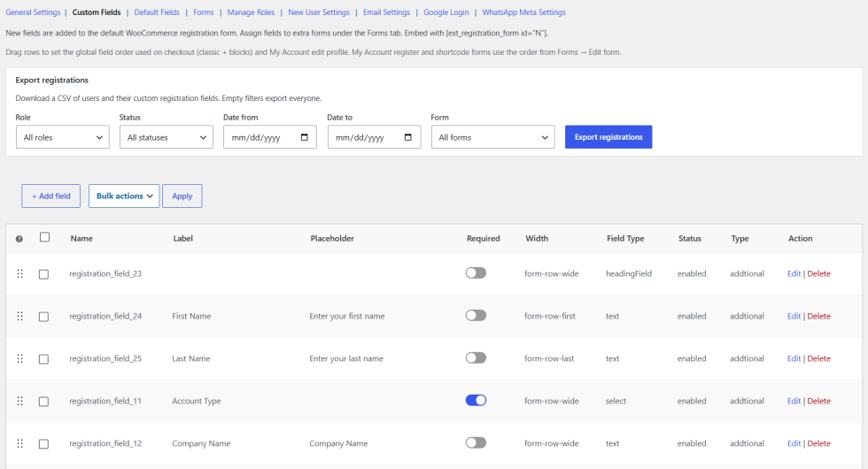Click drag handle for registration_field_25 row
The height and width of the screenshot is (469, 868).
coord(19,358)
